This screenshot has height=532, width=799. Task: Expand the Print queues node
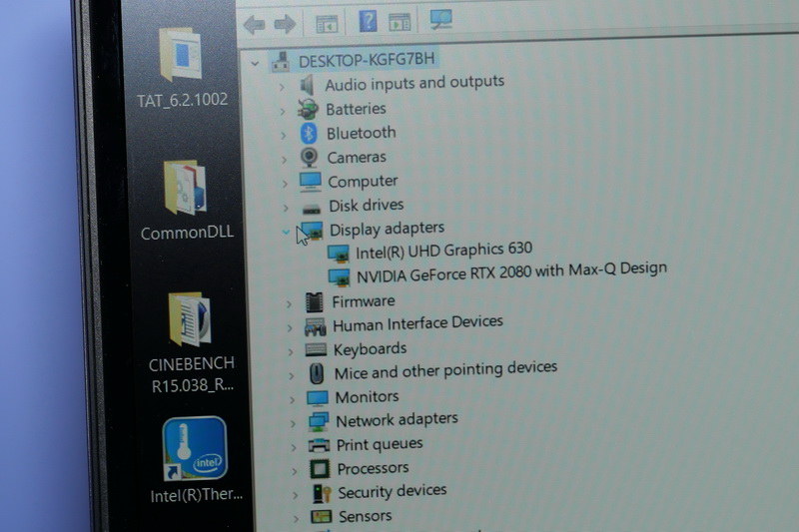(294, 448)
